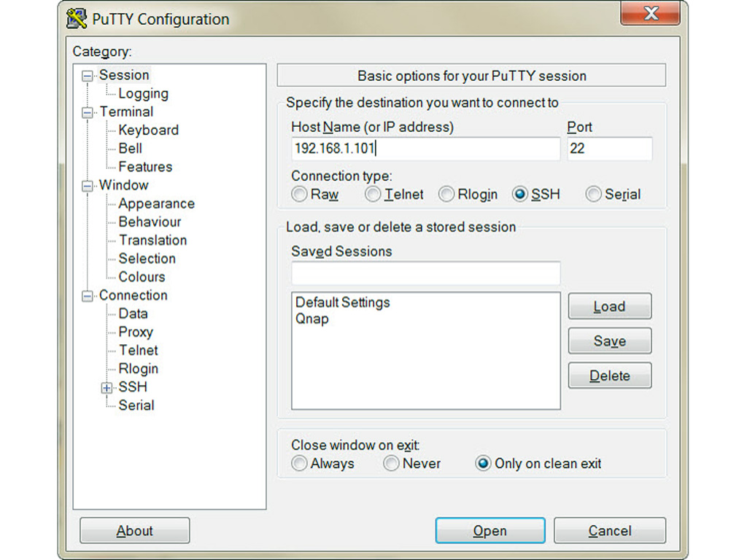Open the Serial category in tree
747x560 pixels.
136,405
